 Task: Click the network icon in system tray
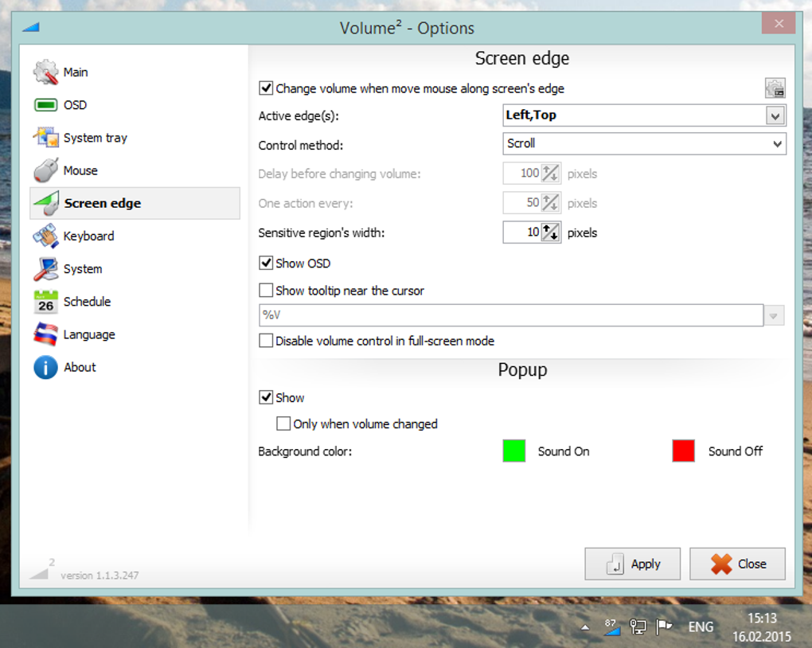638,627
